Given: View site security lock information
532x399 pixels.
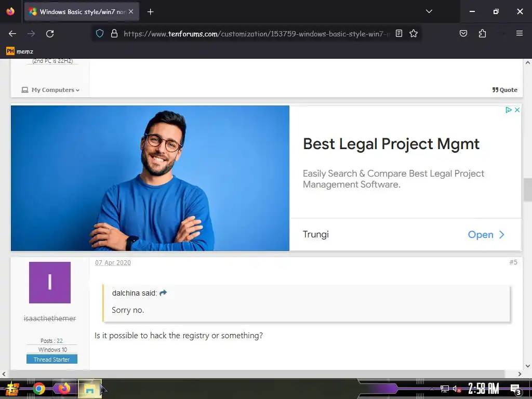Looking at the screenshot, I should pyautogui.click(x=114, y=33).
